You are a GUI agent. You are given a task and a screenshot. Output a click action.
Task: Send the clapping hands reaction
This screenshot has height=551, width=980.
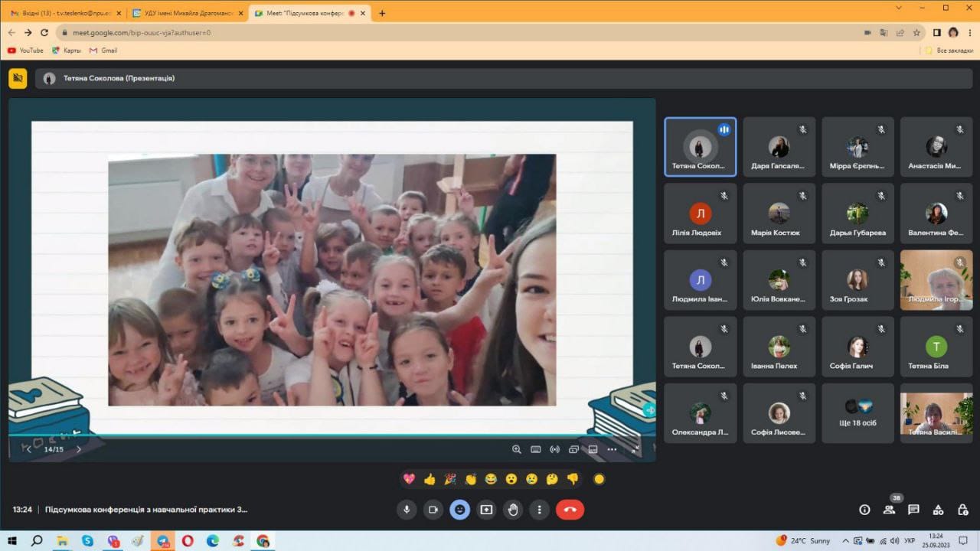470,479
